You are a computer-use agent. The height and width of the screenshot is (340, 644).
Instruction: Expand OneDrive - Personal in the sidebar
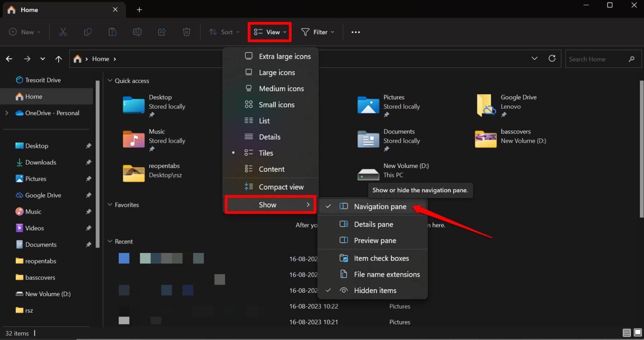[6, 113]
